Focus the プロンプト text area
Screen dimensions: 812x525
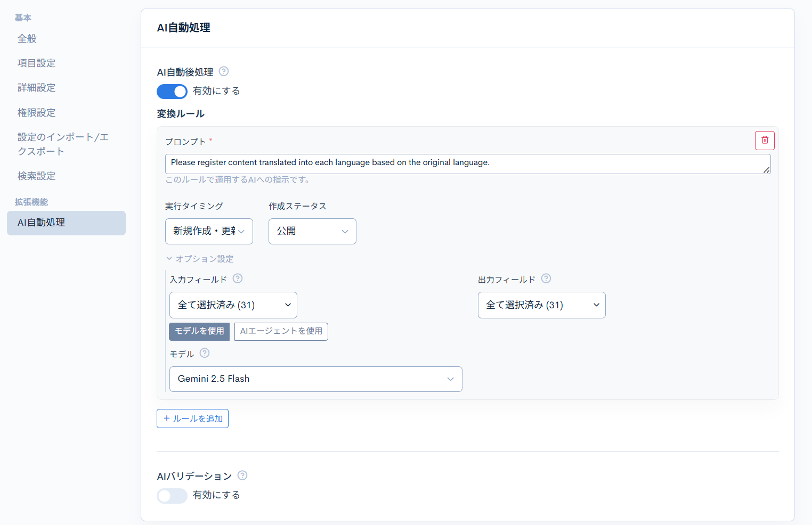point(468,164)
